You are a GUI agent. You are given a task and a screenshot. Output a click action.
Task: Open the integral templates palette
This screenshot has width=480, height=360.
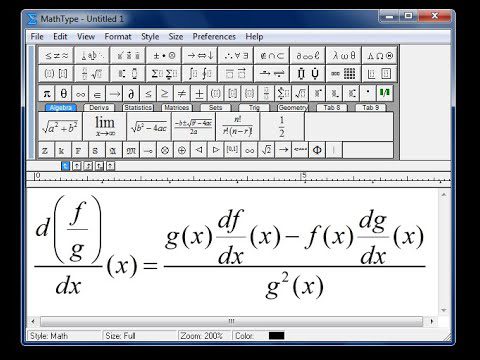point(200,74)
